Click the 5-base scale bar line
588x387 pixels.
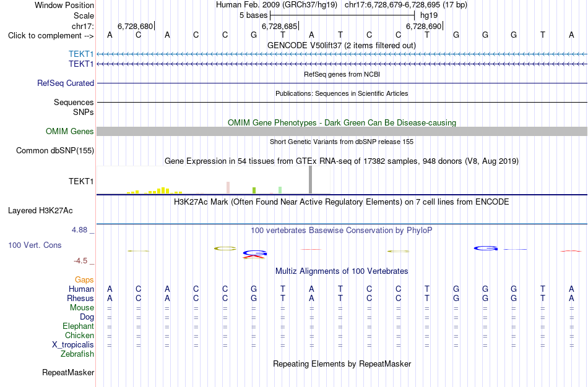click(x=342, y=15)
